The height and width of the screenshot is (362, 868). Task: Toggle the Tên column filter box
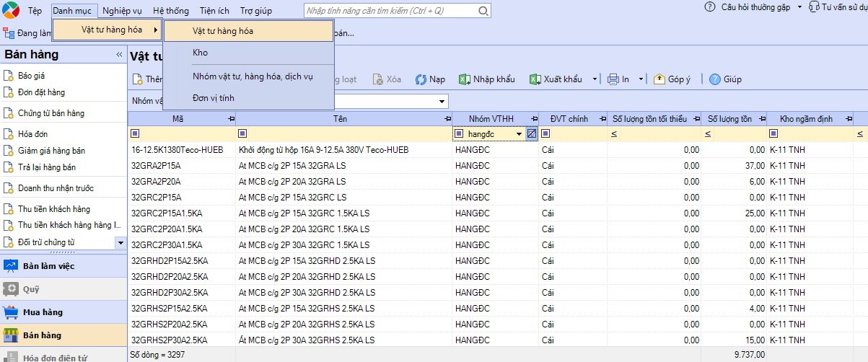pyautogui.click(x=242, y=133)
